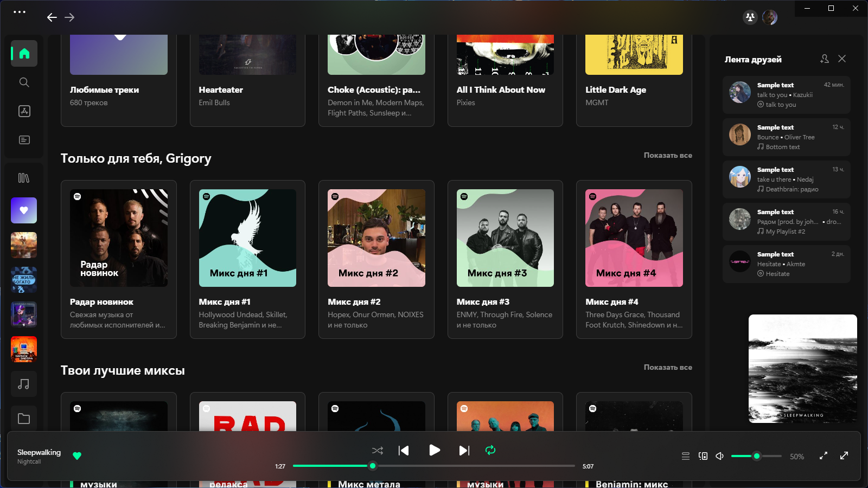The image size is (868, 488).
Task: Open Любимые треки card
Action: pos(119,80)
